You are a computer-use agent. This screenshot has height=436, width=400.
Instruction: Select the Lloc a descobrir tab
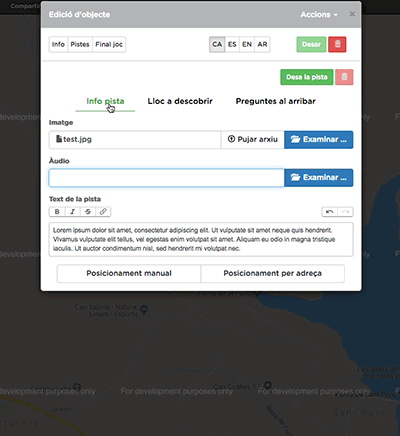(180, 101)
